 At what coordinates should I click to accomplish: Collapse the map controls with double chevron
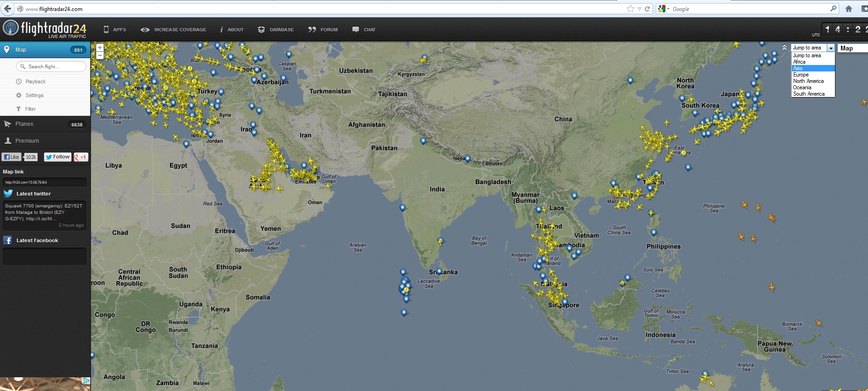coord(785,48)
